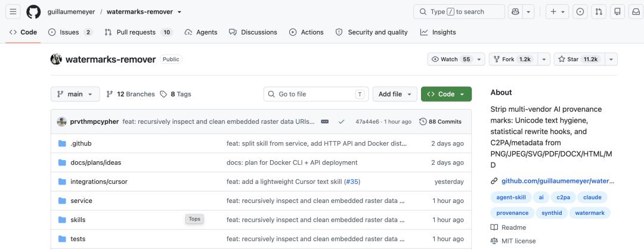
Task: Open pull requests icon in top bar
Action: pyautogui.click(x=599, y=11)
